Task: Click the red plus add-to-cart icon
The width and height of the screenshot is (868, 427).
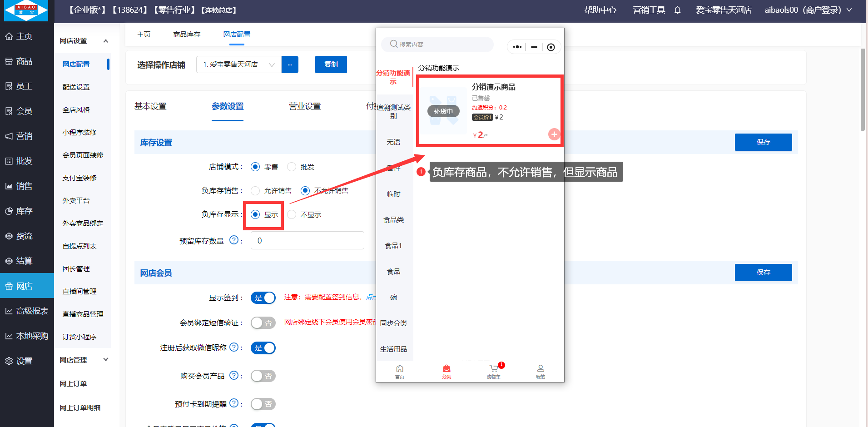Action: [554, 134]
